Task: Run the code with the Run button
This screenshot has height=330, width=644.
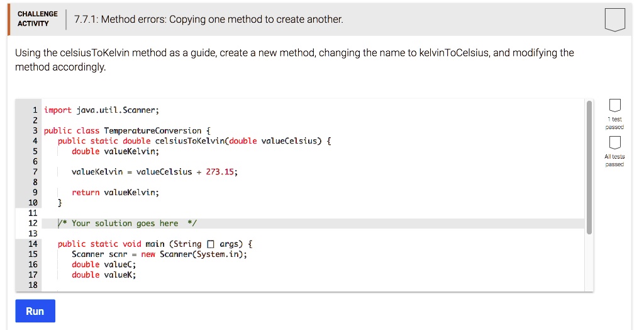Action: 35,311
